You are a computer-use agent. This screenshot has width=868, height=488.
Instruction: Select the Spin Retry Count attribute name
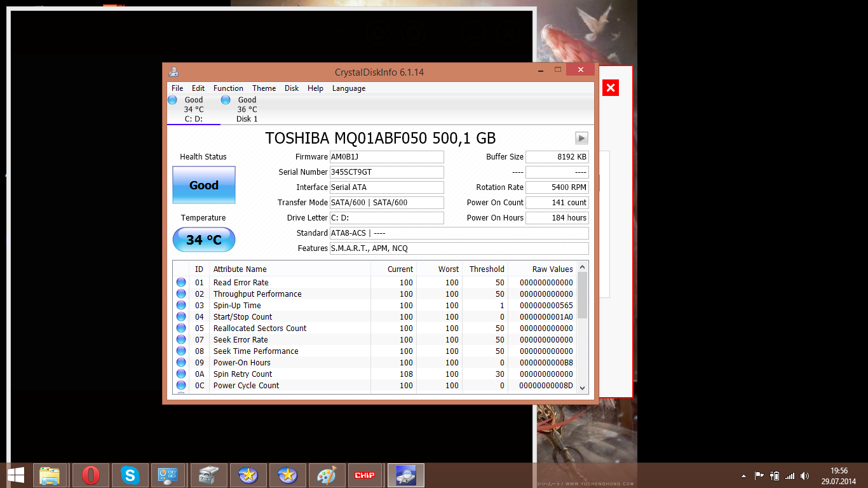243,374
